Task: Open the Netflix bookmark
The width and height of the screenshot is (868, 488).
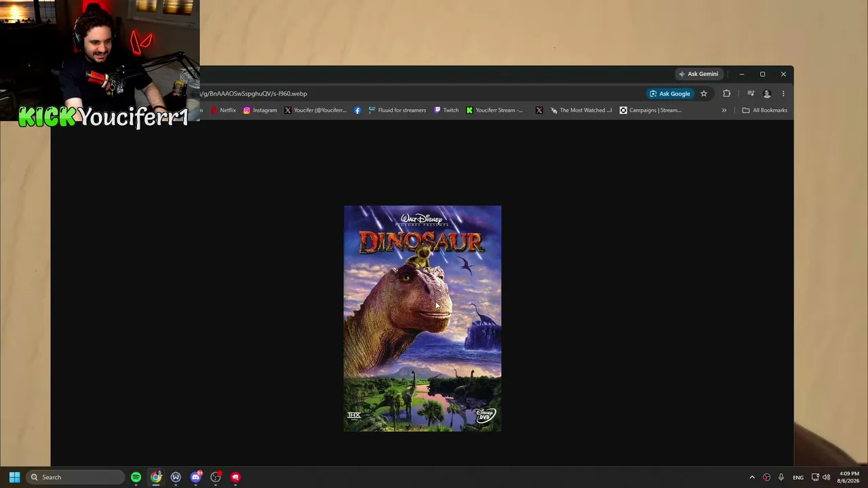Action: coord(223,110)
